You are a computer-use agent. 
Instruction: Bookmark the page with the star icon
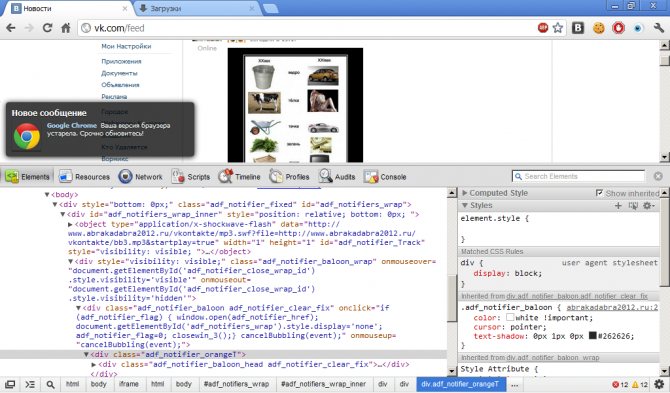point(558,28)
